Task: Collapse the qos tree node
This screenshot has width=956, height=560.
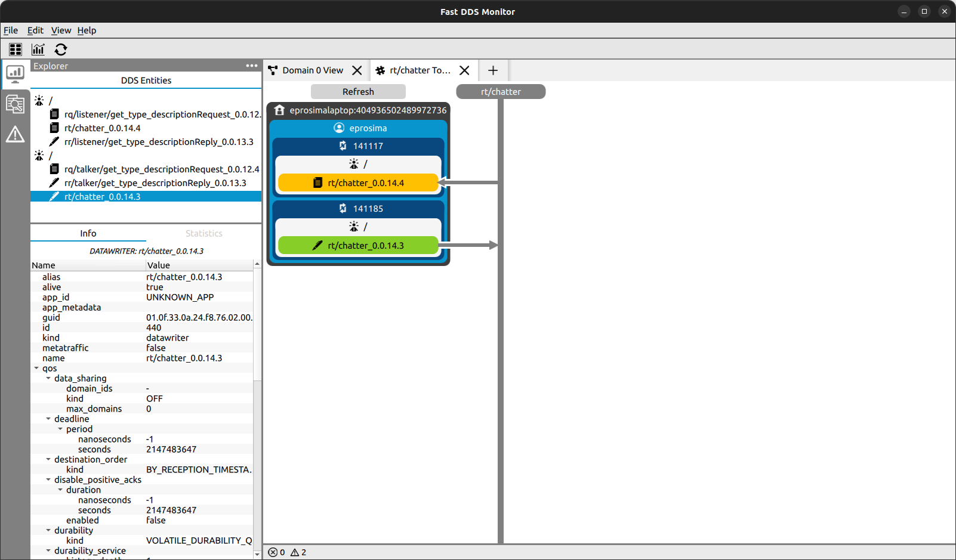Action: (x=37, y=369)
